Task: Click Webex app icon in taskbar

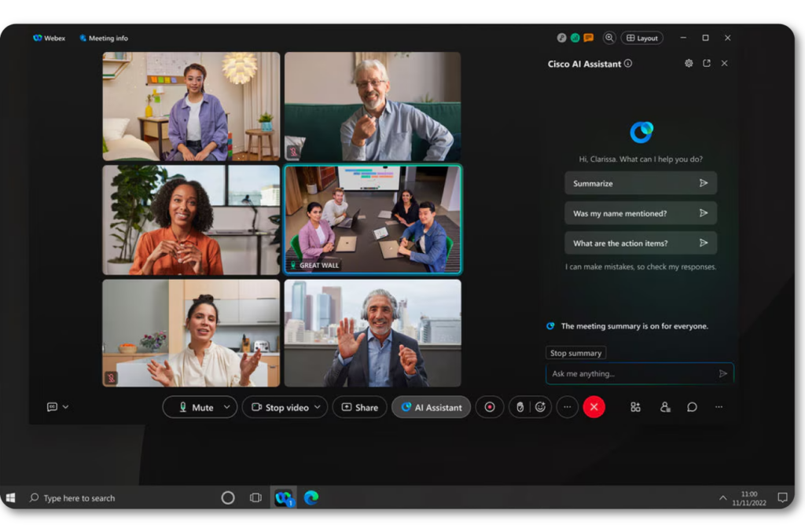Action: (x=283, y=497)
